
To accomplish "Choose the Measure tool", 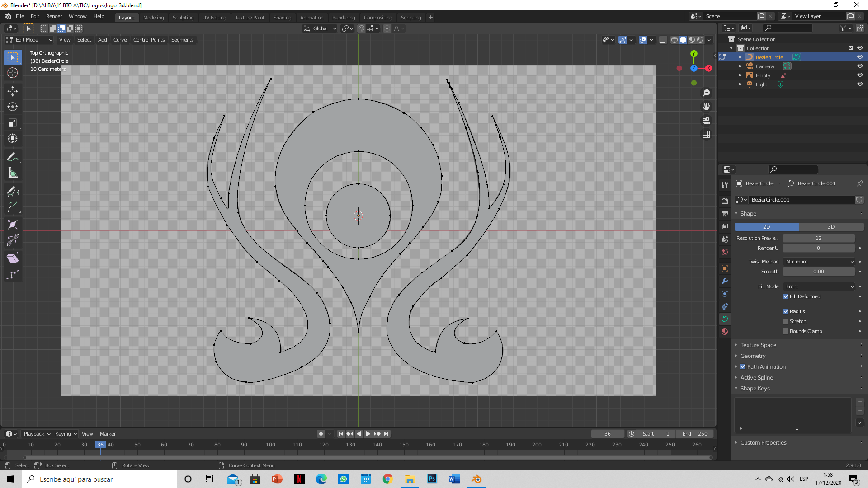I will (13, 173).
